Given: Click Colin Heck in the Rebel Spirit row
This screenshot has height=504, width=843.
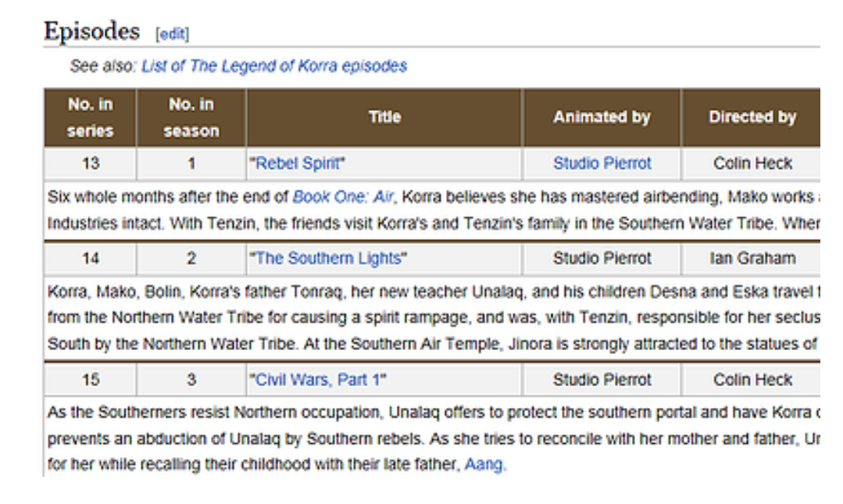Looking at the screenshot, I should point(752,163).
